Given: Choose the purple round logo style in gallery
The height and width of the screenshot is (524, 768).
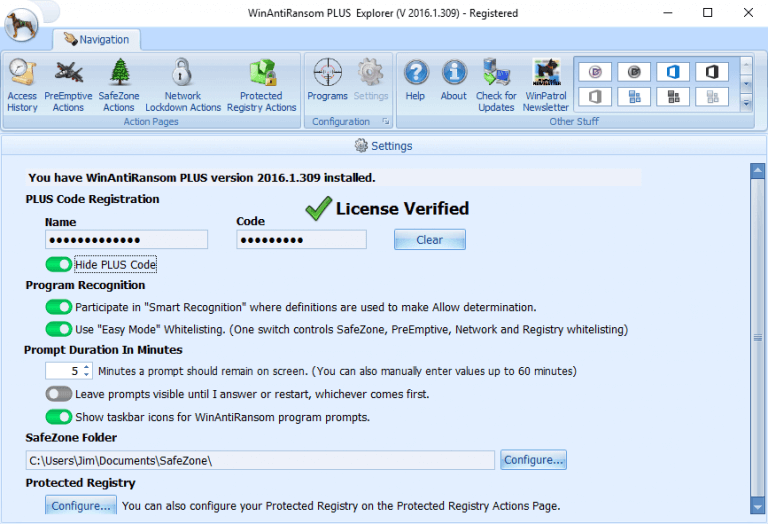Looking at the screenshot, I should pyautogui.click(x=595, y=72).
